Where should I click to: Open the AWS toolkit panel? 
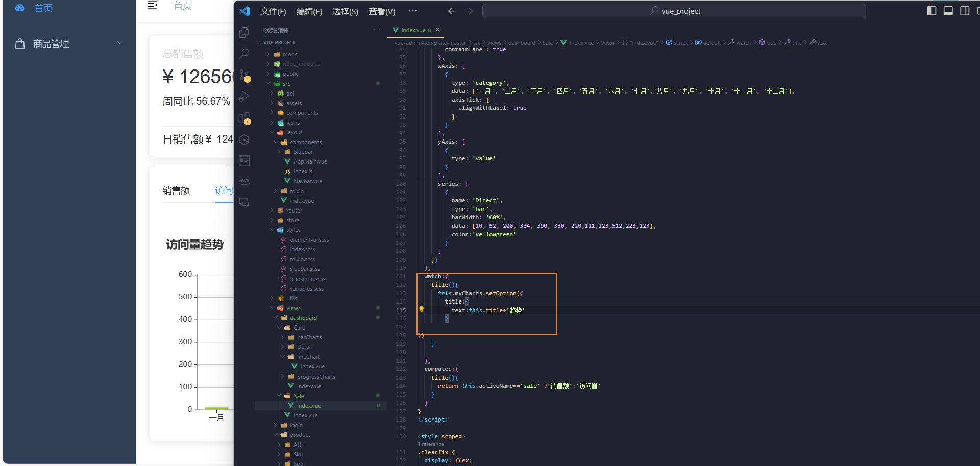244,181
